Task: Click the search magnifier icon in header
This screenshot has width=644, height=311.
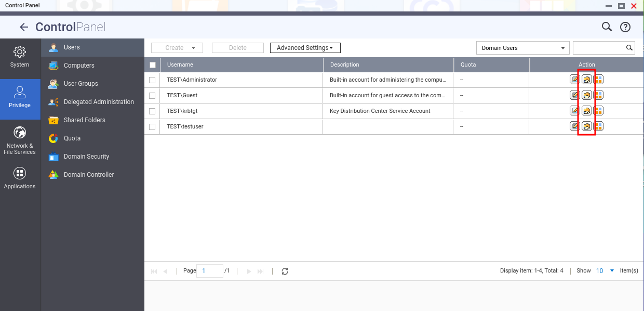Action: [607, 27]
